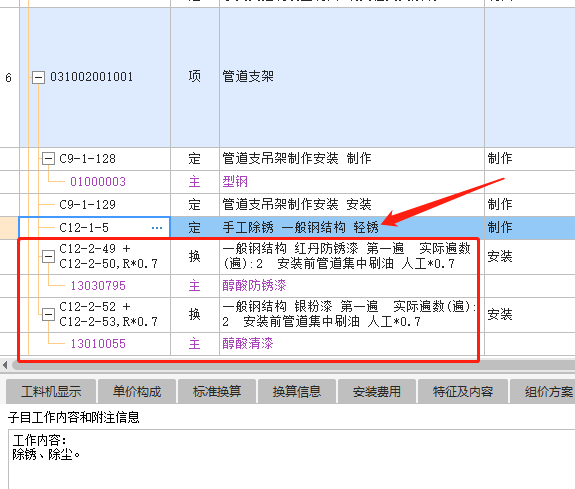This screenshot has width=575, height=489.
Task: Click the 银粉漆 description cell
Action: 352,314
